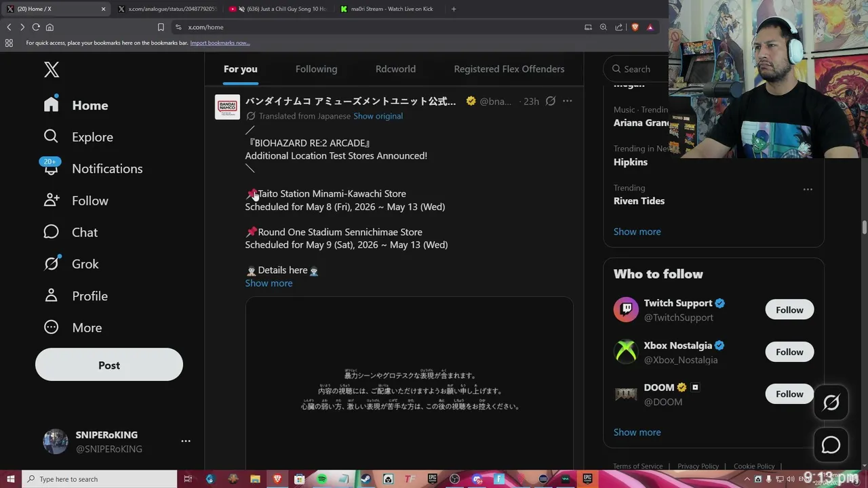Reload the page with refresh icon

coord(36,27)
